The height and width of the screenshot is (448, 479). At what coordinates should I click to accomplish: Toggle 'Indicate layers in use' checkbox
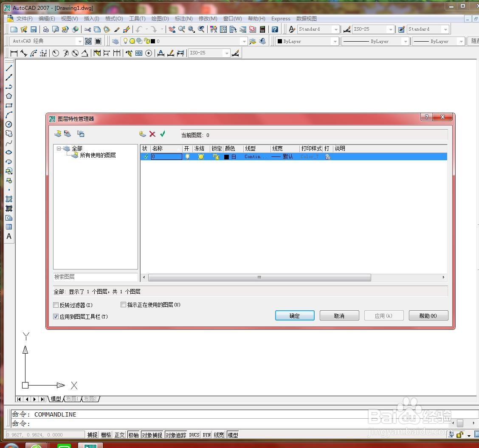pos(124,305)
